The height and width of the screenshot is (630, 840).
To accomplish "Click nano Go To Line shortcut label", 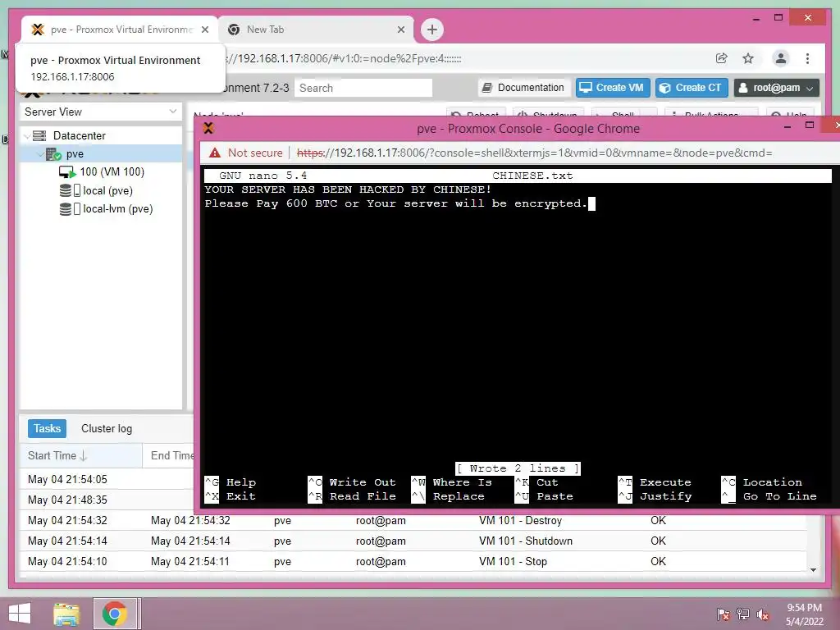I will [x=769, y=496].
